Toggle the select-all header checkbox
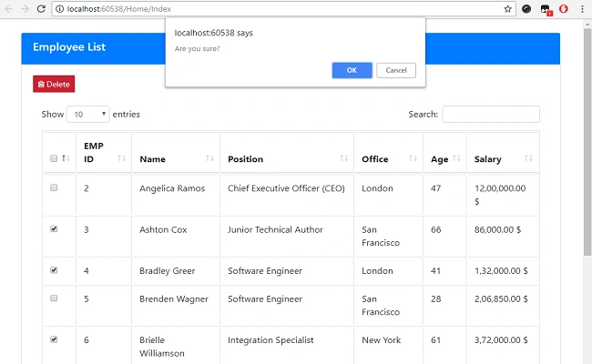 click(54, 158)
